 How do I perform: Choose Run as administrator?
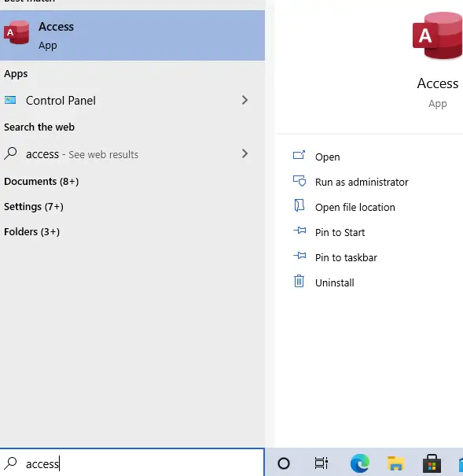[362, 183]
